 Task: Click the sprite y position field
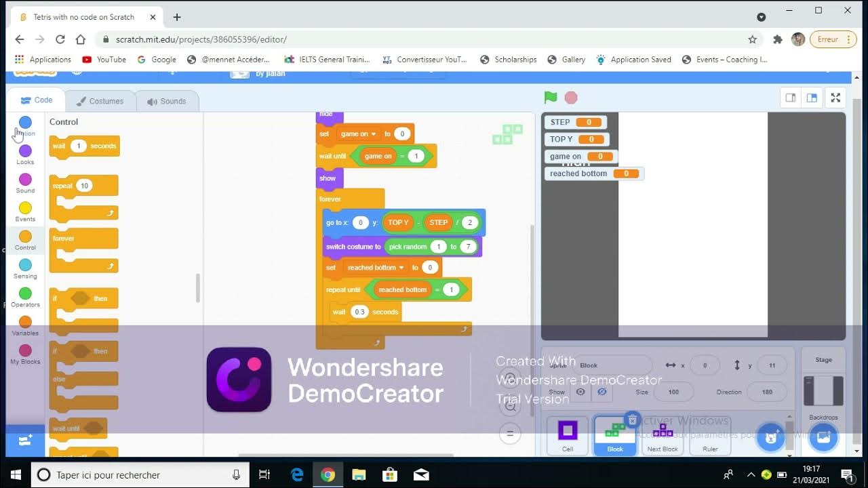coord(772,365)
